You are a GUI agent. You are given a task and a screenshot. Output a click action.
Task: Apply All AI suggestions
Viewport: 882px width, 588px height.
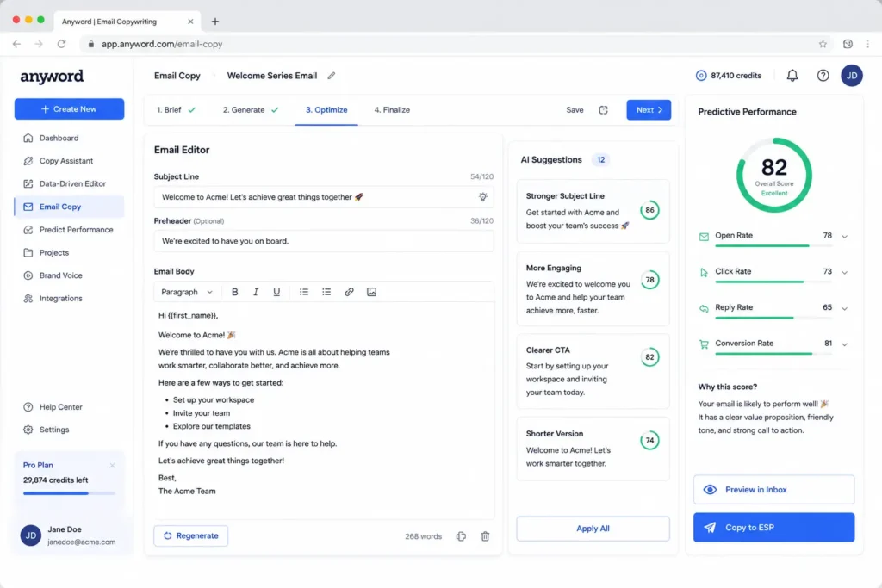click(x=593, y=529)
